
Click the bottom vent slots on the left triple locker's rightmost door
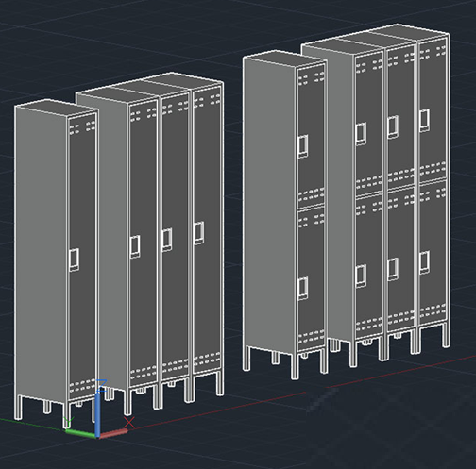pos(207,360)
